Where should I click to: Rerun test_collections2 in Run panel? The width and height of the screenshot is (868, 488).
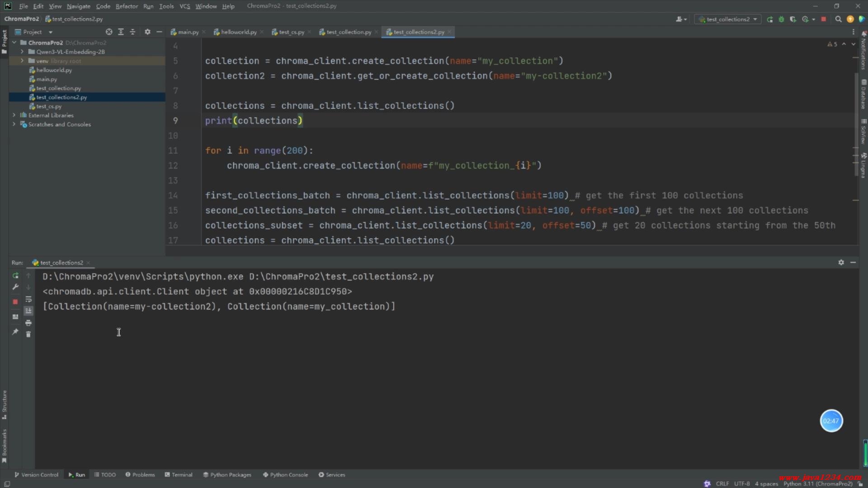click(x=15, y=276)
